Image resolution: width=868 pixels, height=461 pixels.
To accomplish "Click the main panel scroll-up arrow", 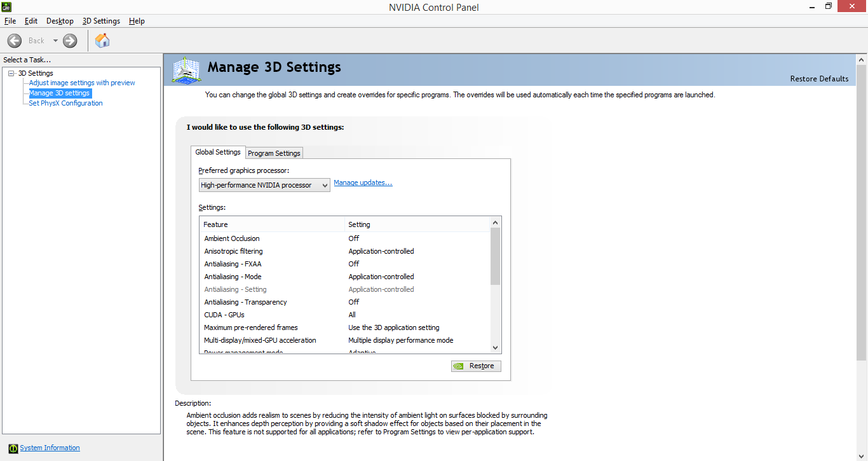I will point(862,60).
